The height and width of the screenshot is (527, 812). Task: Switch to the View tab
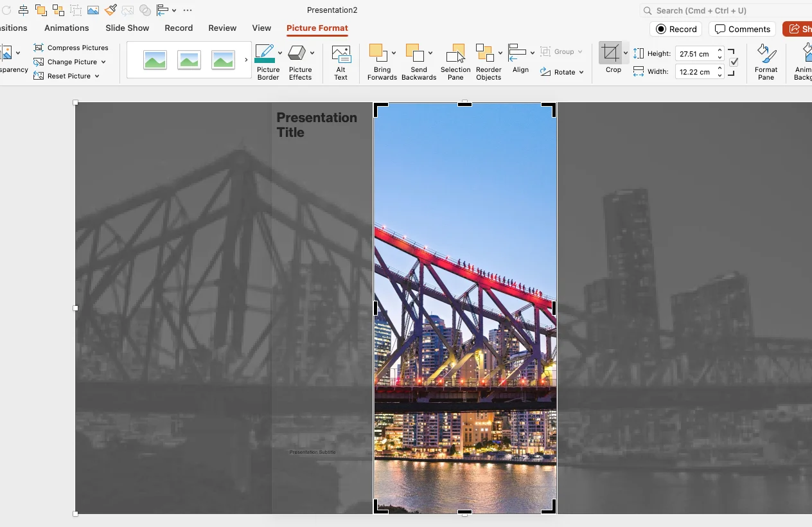click(x=261, y=28)
